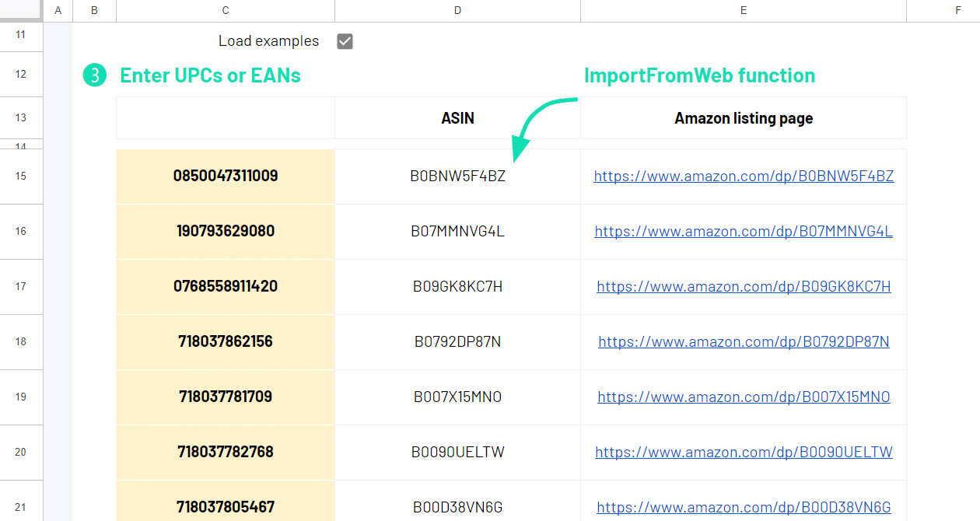Uncheck the Load examples checkbox

tap(345, 41)
